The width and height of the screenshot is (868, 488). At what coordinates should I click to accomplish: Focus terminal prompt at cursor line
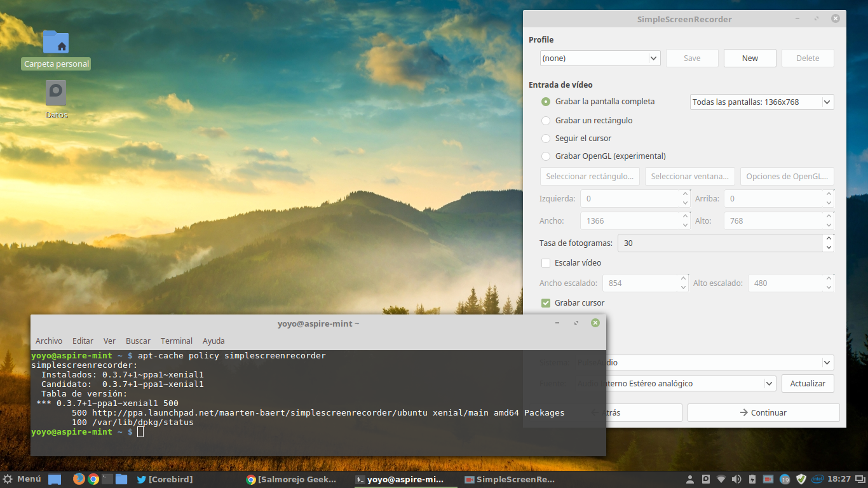coord(140,432)
